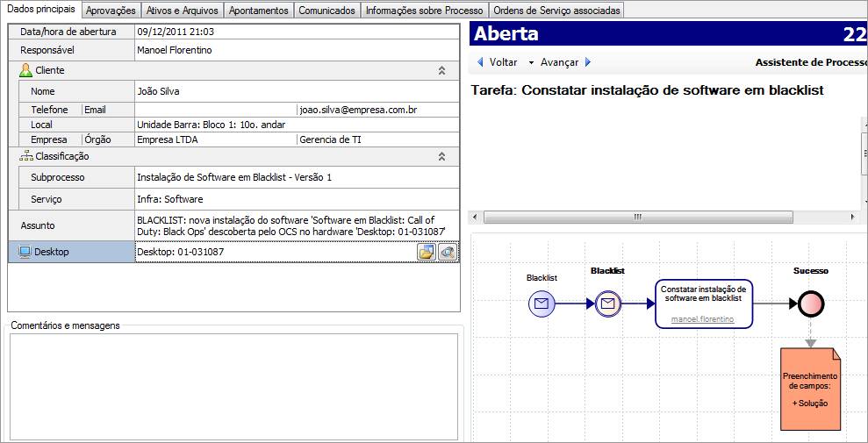Open the Aprovações tab
This screenshot has width=868, height=443.
tap(111, 11)
